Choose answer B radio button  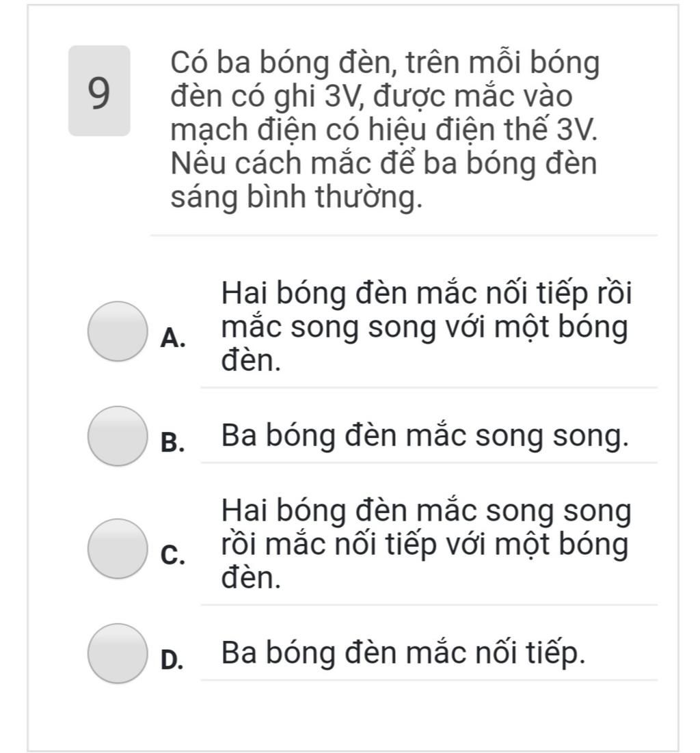(118, 436)
